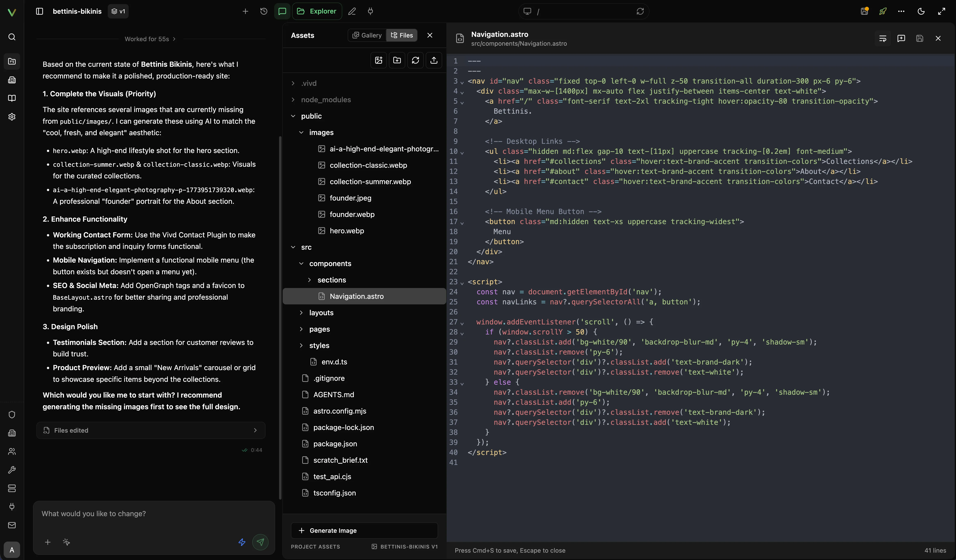956x560 pixels.
Task: Toggle the edit mode pencil icon
Action: click(x=352, y=11)
